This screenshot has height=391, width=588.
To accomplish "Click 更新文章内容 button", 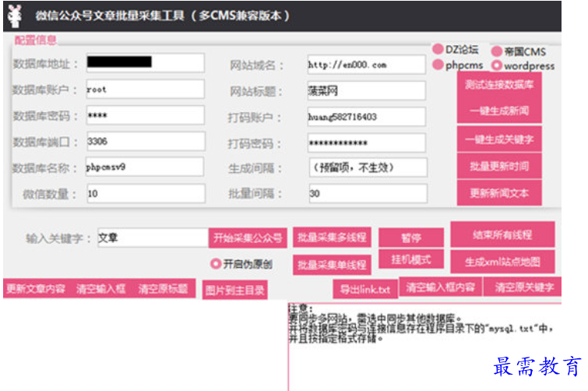I will (36, 289).
